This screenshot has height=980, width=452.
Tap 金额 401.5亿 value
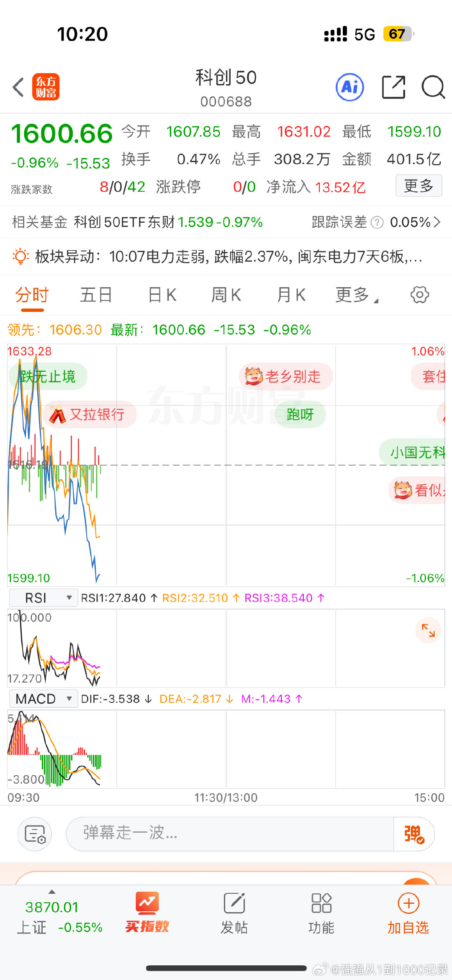click(414, 159)
